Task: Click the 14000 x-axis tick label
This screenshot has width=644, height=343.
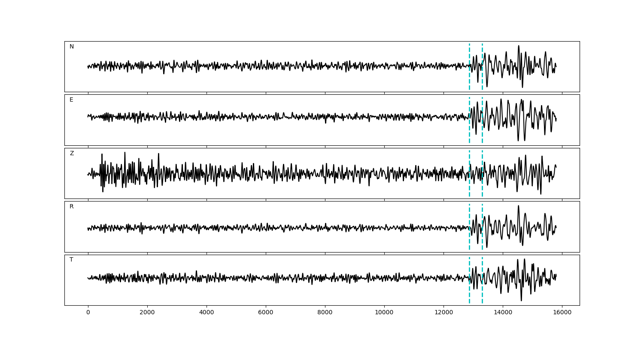Action: pos(503,313)
